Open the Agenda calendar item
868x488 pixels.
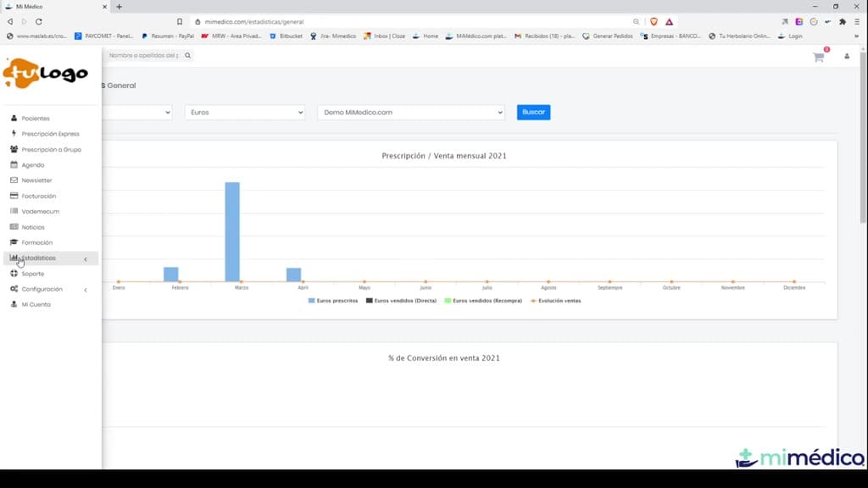[33, 165]
